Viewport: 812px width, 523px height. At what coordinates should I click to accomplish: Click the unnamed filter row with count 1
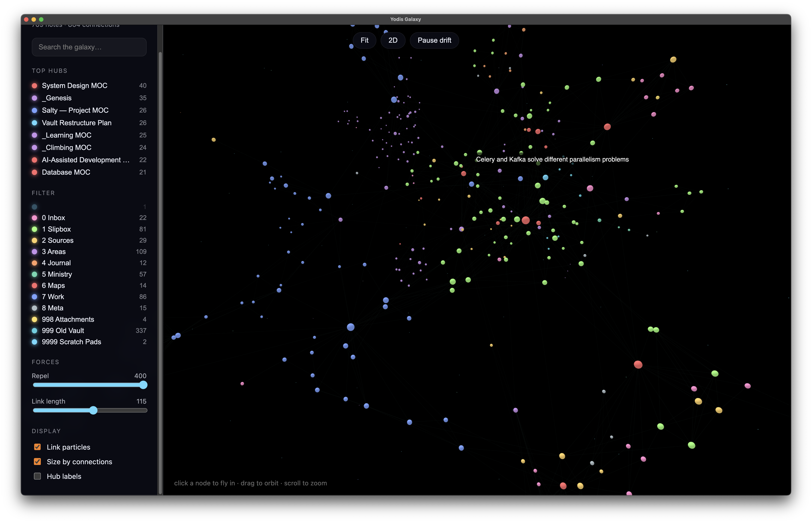[x=89, y=207]
